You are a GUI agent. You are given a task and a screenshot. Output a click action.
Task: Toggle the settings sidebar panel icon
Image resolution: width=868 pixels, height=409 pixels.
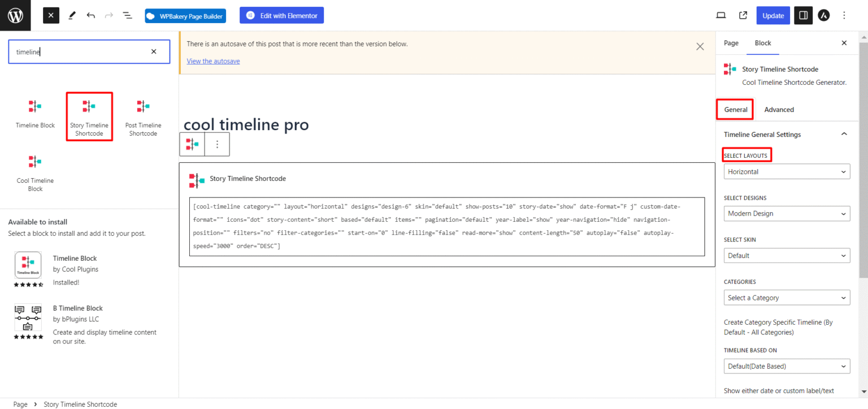click(x=802, y=15)
